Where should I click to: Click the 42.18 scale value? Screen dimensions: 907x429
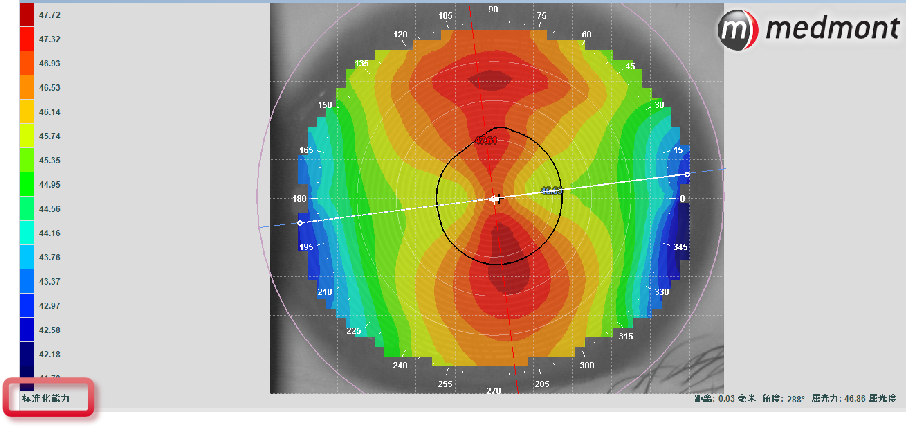50,354
